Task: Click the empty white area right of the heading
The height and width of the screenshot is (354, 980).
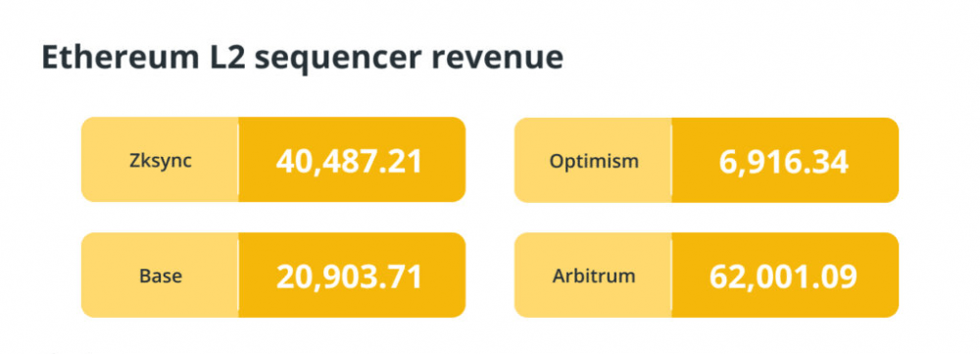Action: 768,57
